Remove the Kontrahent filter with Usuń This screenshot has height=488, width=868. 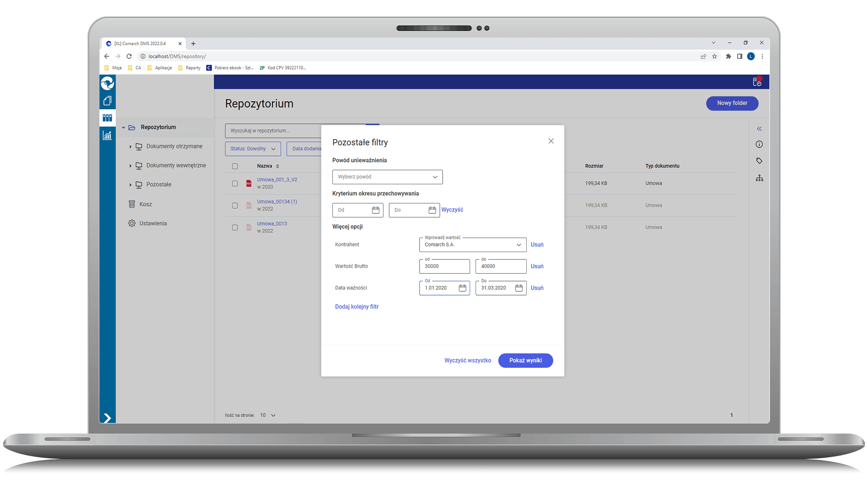(x=537, y=245)
